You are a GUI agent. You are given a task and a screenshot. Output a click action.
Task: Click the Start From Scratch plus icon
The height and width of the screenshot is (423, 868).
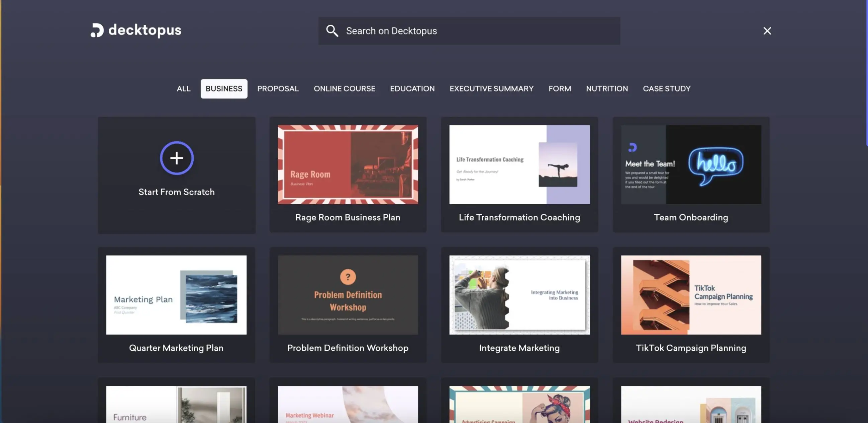[176, 157]
